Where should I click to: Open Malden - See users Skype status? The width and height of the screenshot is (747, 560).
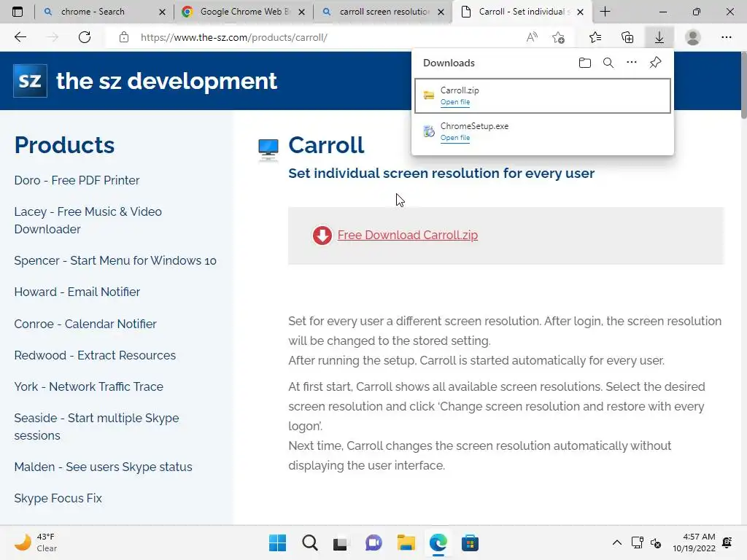[103, 467]
